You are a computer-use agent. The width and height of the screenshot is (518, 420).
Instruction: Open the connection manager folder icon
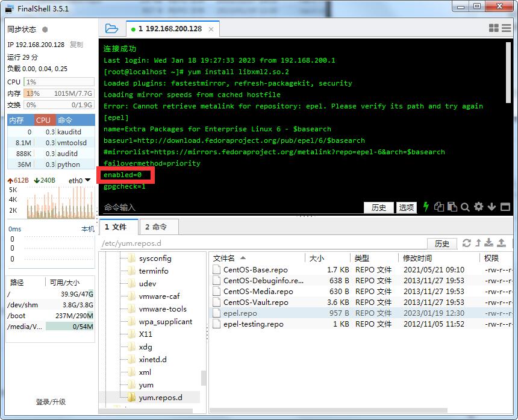coord(111,29)
